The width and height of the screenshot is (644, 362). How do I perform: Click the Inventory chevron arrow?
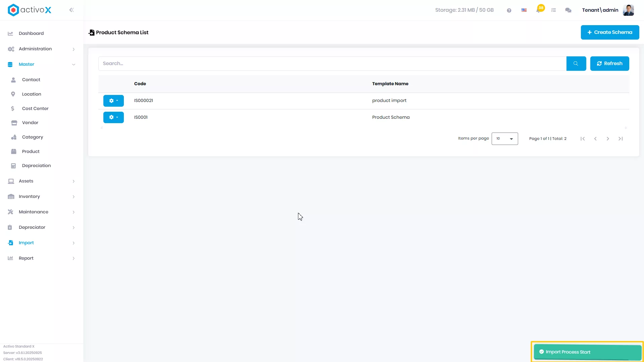pyautogui.click(x=73, y=197)
